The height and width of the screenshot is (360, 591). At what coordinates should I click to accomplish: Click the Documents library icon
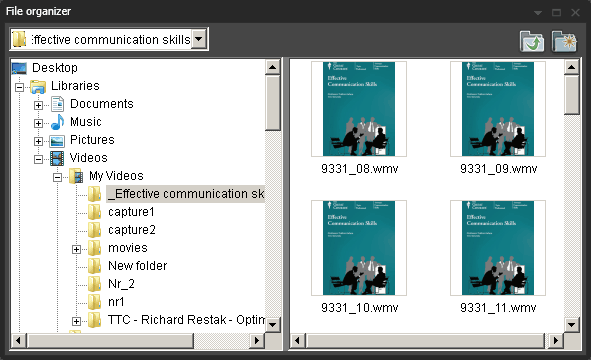coord(57,104)
